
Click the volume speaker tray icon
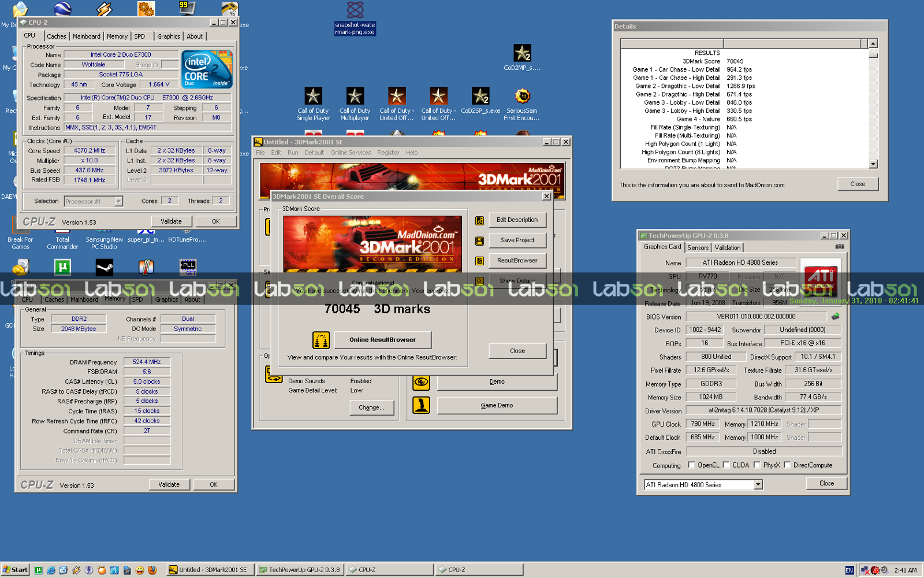[x=885, y=570]
